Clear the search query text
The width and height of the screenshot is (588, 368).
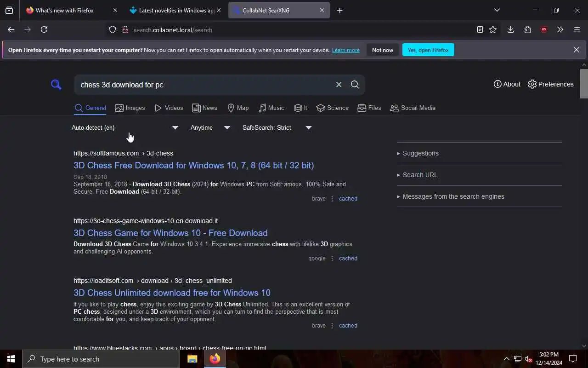click(339, 85)
